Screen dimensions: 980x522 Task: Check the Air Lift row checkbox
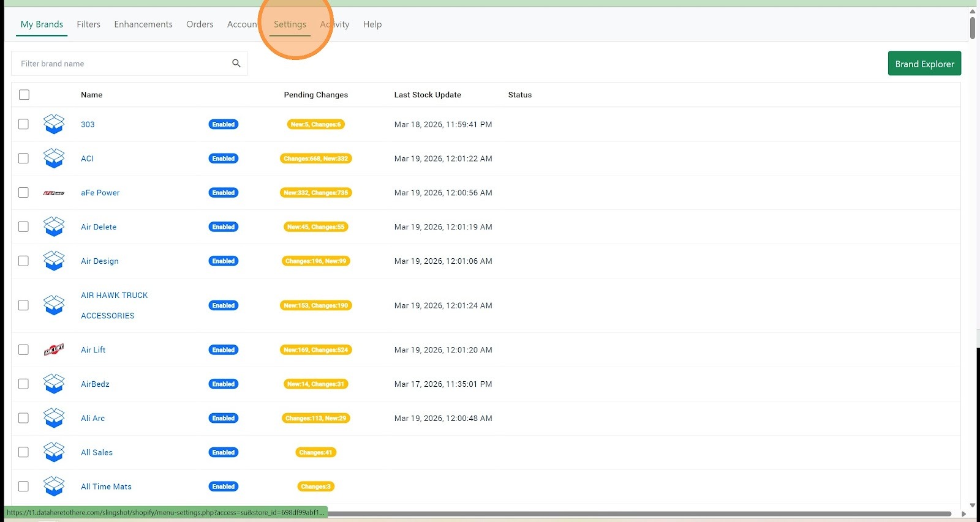[x=23, y=350]
